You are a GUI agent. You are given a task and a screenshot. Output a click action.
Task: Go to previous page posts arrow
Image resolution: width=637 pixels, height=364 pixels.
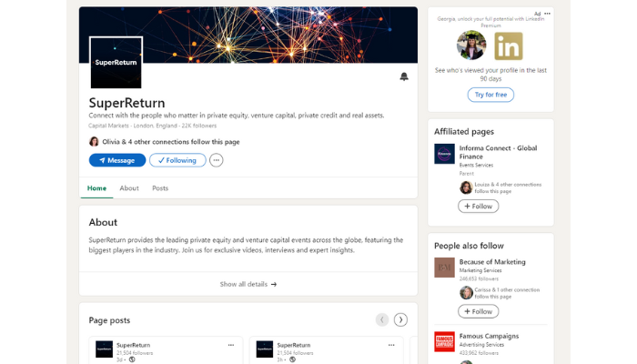pyautogui.click(x=382, y=319)
